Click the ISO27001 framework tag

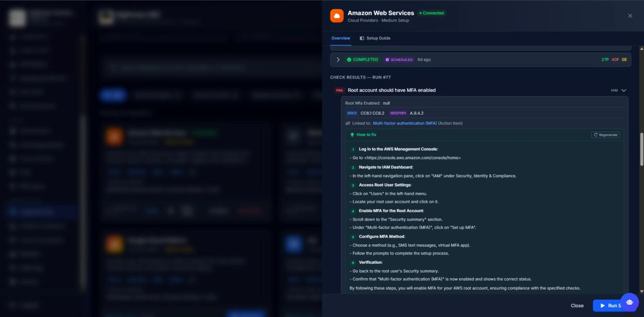(398, 113)
